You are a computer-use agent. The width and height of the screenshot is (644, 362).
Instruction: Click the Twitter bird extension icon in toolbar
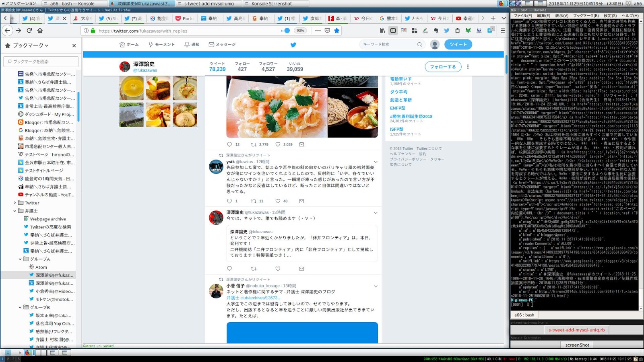click(x=446, y=31)
